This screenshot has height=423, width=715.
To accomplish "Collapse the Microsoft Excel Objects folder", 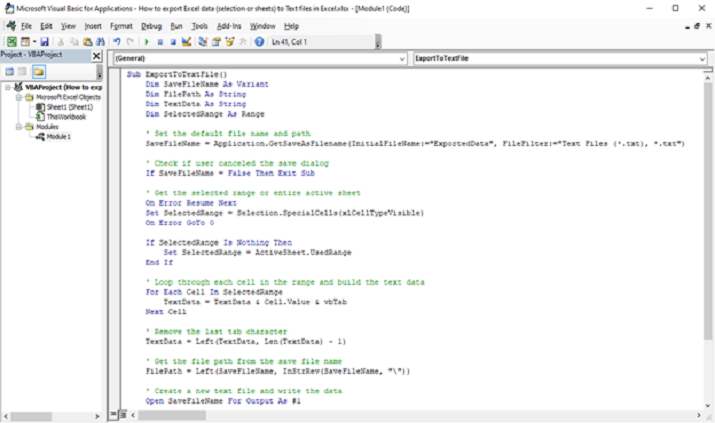I will (x=19, y=97).
